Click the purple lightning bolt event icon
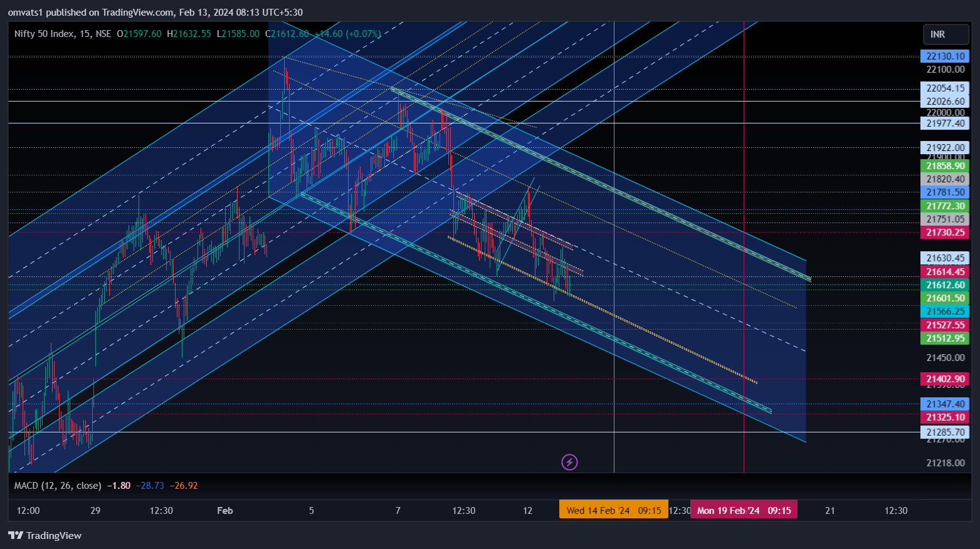980x549 pixels. 569,463
